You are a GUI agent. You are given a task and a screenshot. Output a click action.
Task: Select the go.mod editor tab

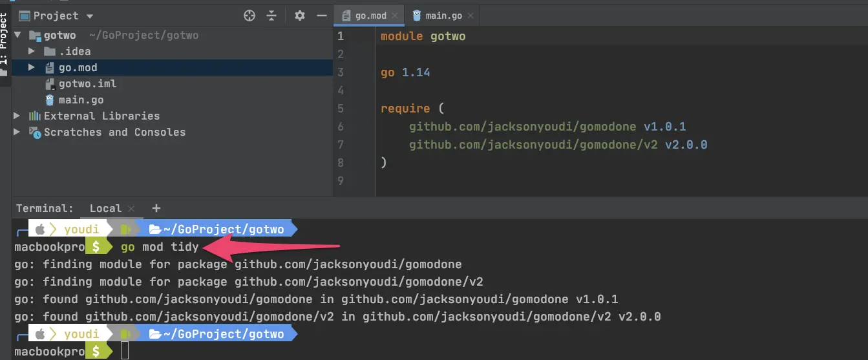click(x=370, y=16)
